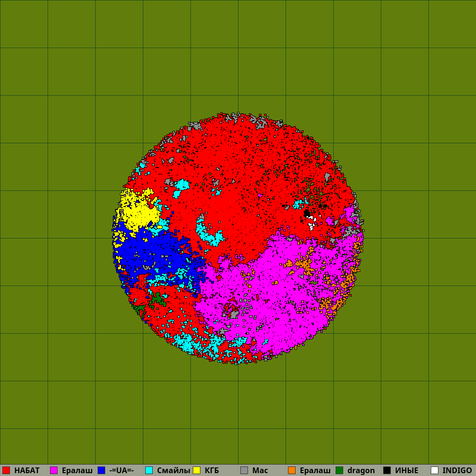The image size is (476, 476).
Task: Click the black ИНЫЕ legend swatch
Action: [387, 470]
